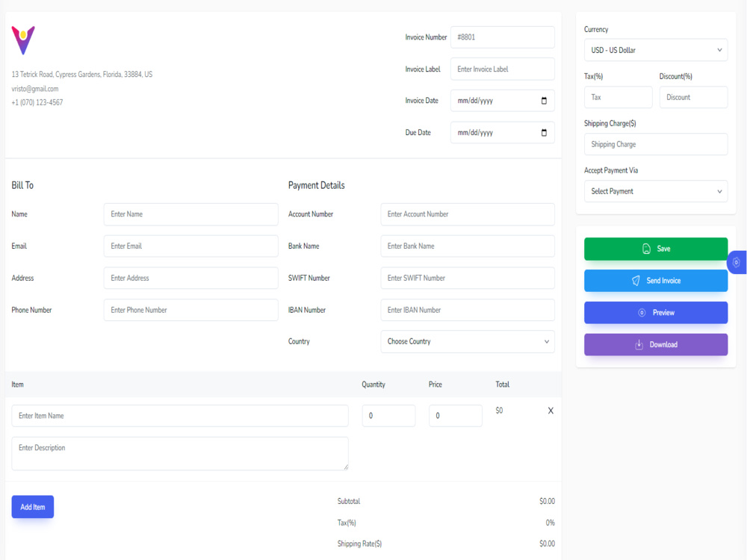This screenshot has width=747, height=560.
Task: Click the green Save button
Action: pos(655,249)
